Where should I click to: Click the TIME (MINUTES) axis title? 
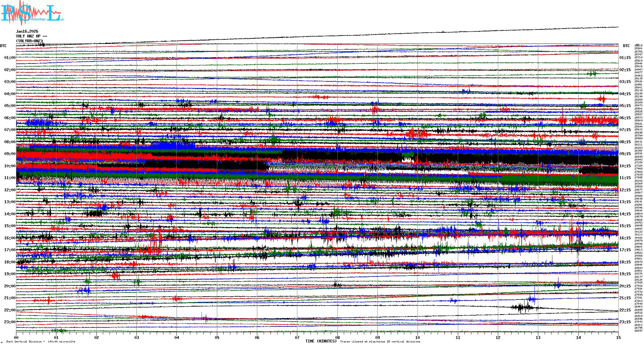(x=321, y=341)
